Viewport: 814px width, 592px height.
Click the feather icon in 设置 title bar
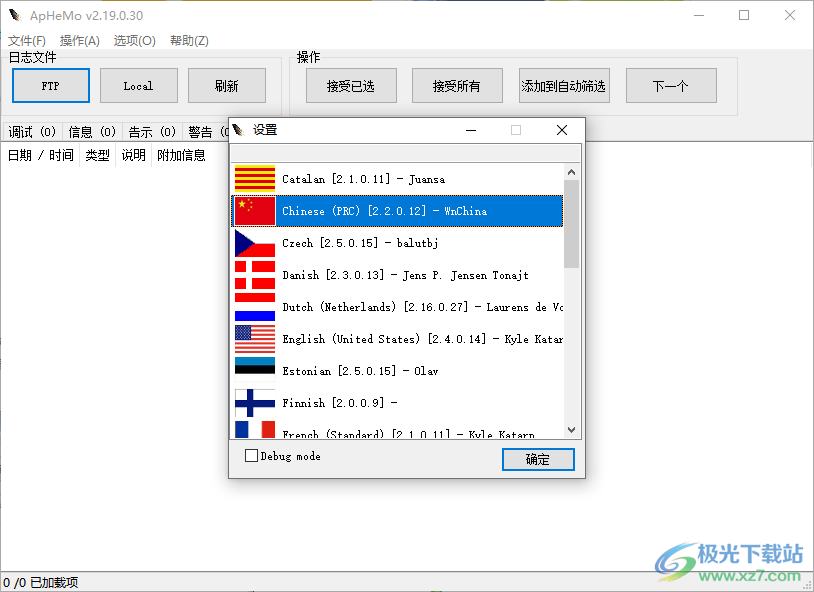click(238, 130)
